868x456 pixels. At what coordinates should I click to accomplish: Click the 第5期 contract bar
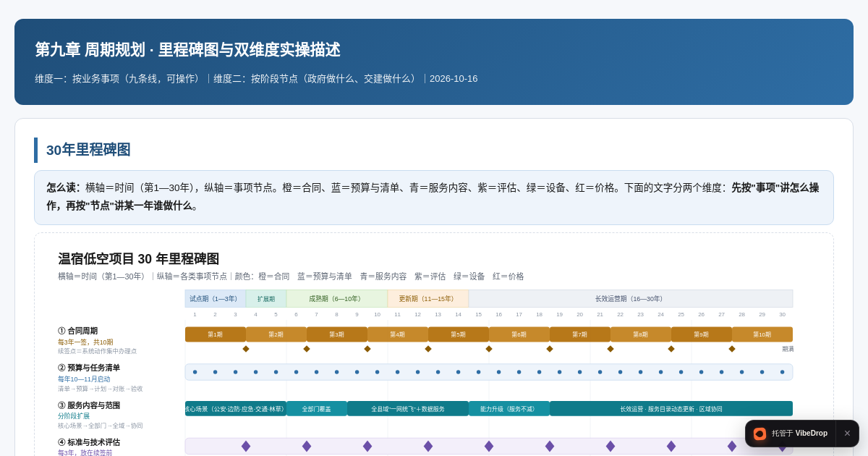point(459,334)
